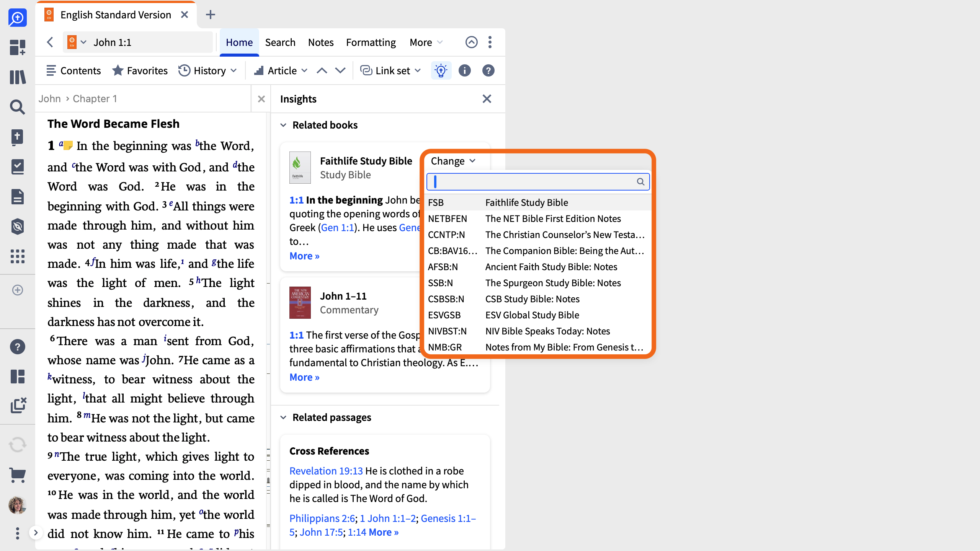Viewport: 980px width, 551px height.
Task: Open the More tab dropdown
Action: click(x=426, y=42)
